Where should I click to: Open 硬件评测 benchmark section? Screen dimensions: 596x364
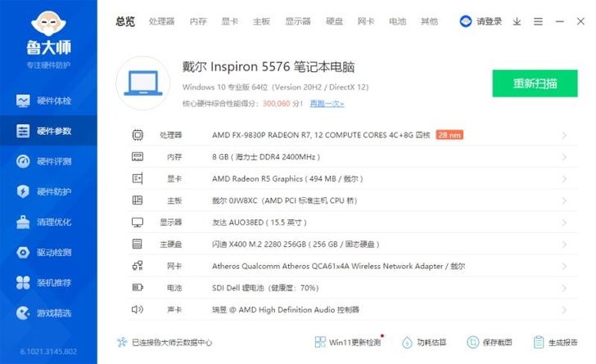[48, 161]
